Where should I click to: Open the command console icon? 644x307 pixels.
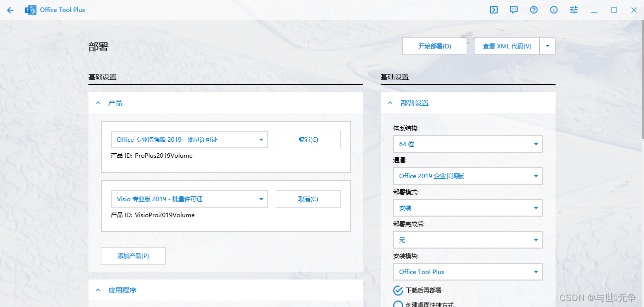point(494,10)
